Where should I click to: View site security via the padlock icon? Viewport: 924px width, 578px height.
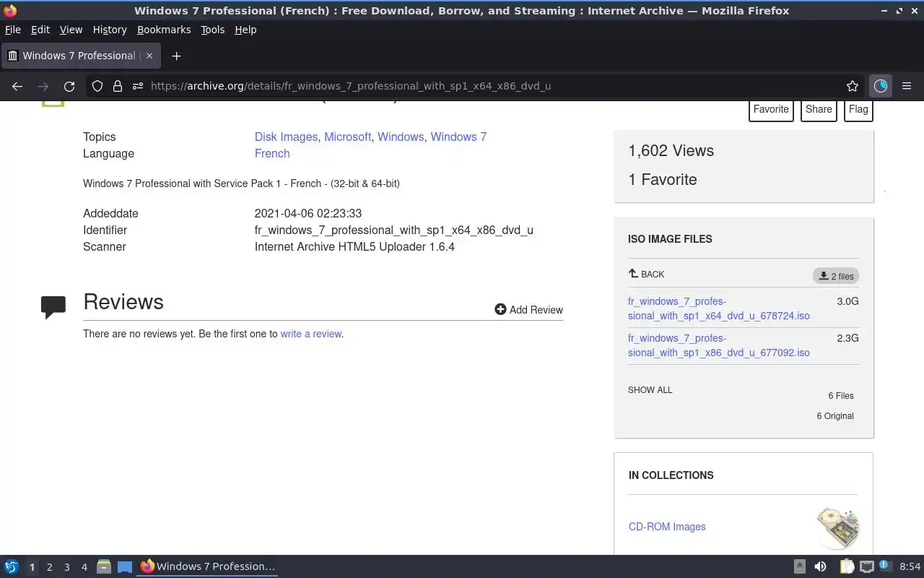tap(118, 86)
